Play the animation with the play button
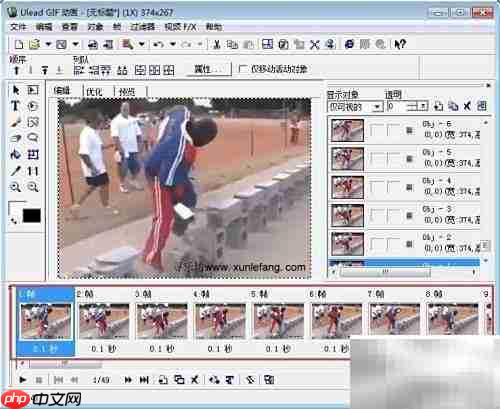Screen dimensions: 500x409 point(23,379)
